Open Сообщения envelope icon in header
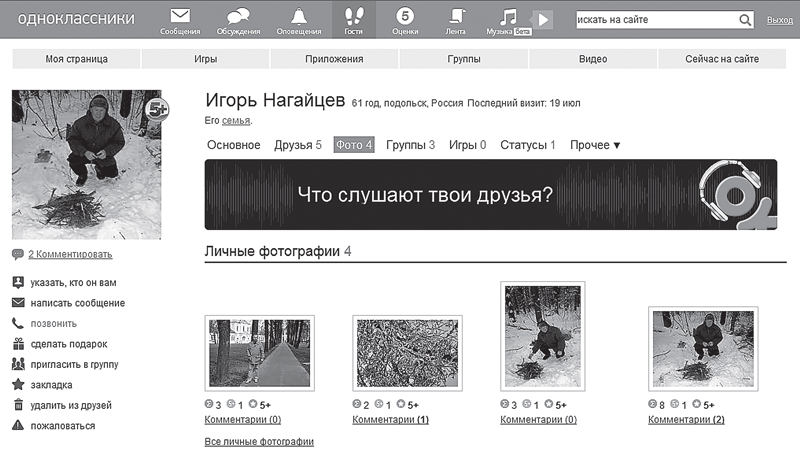800x459 pixels. tap(180, 17)
